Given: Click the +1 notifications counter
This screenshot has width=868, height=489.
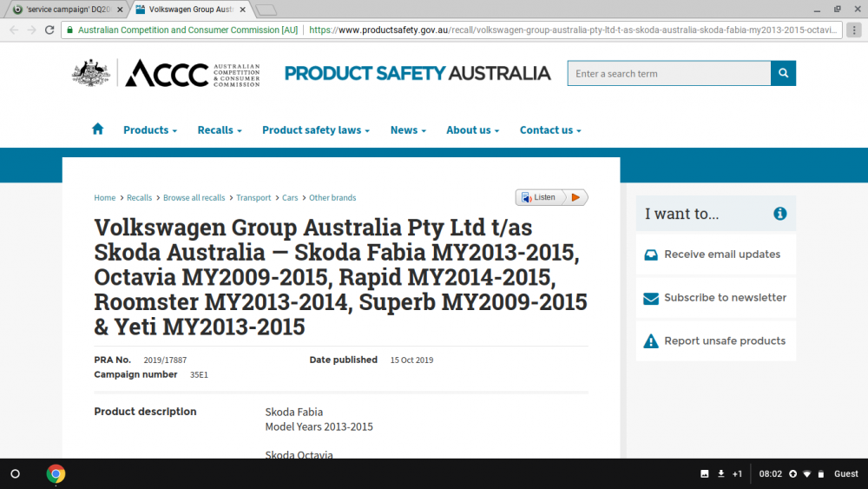Looking at the screenshot, I should point(737,474).
